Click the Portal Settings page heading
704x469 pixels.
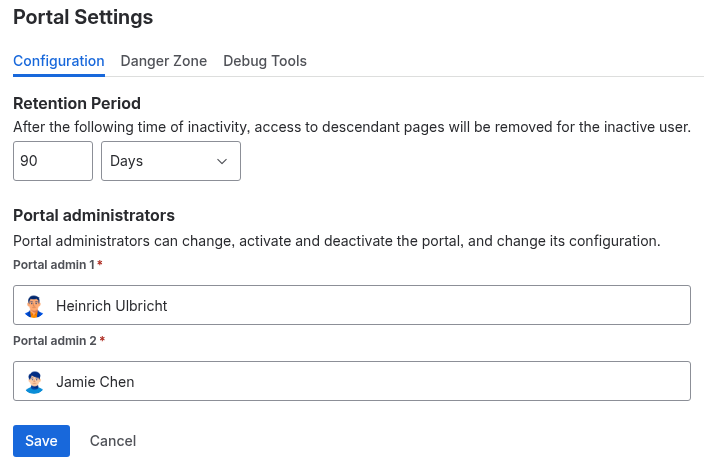[x=83, y=17]
